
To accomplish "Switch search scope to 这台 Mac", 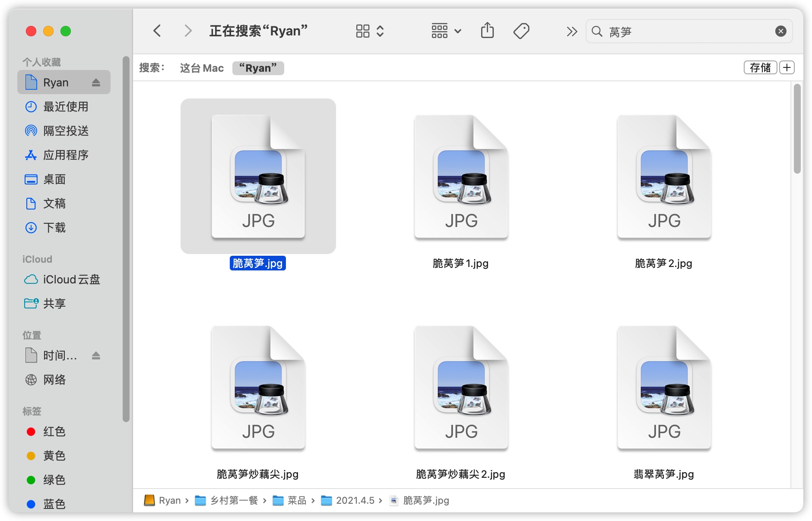I will coord(202,68).
